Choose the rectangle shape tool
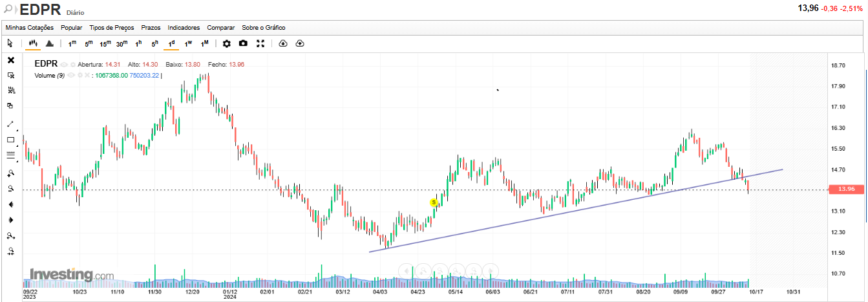This screenshot has width=868, height=302. [x=10, y=140]
